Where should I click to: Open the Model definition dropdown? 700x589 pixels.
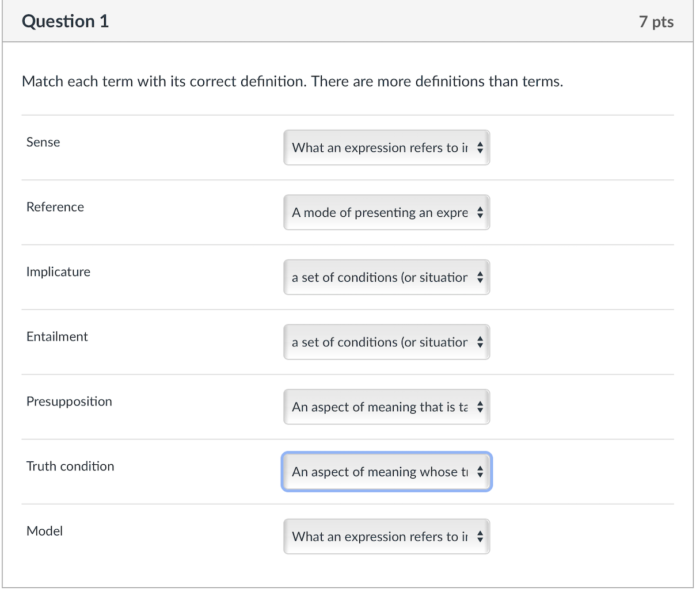(386, 537)
